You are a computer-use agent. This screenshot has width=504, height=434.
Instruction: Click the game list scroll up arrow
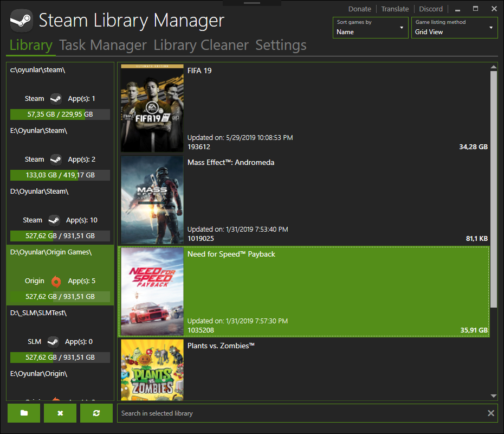tap(493, 67)
